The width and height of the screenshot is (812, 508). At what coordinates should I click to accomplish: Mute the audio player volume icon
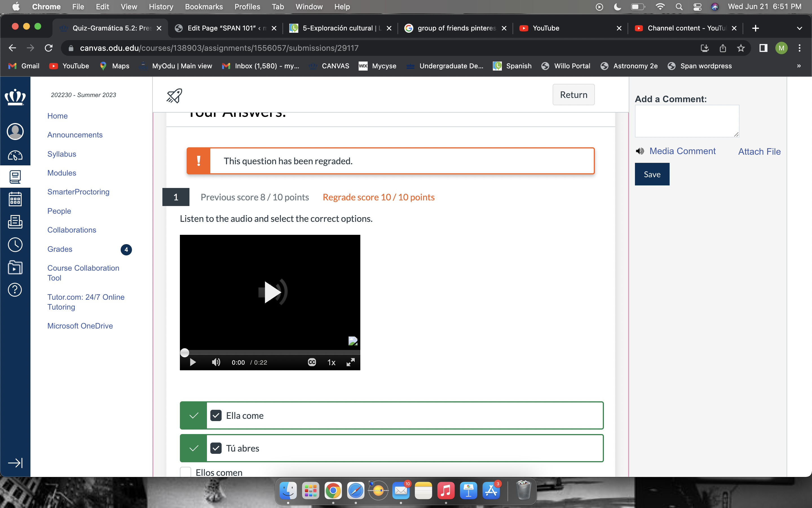pos(216,362)
